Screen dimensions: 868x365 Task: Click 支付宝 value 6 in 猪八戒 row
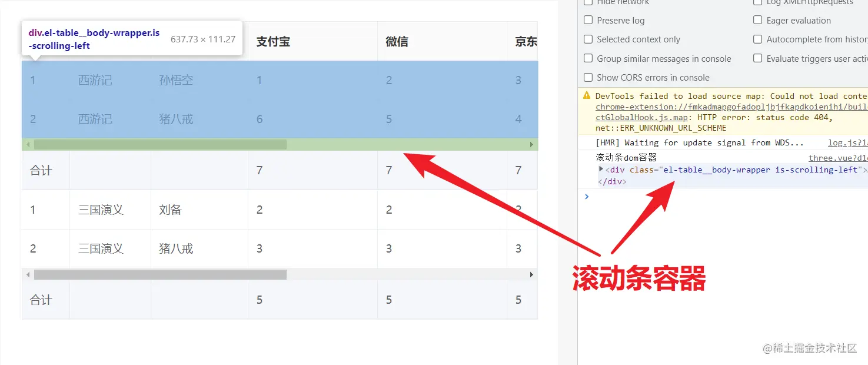(x=260, y=119)
